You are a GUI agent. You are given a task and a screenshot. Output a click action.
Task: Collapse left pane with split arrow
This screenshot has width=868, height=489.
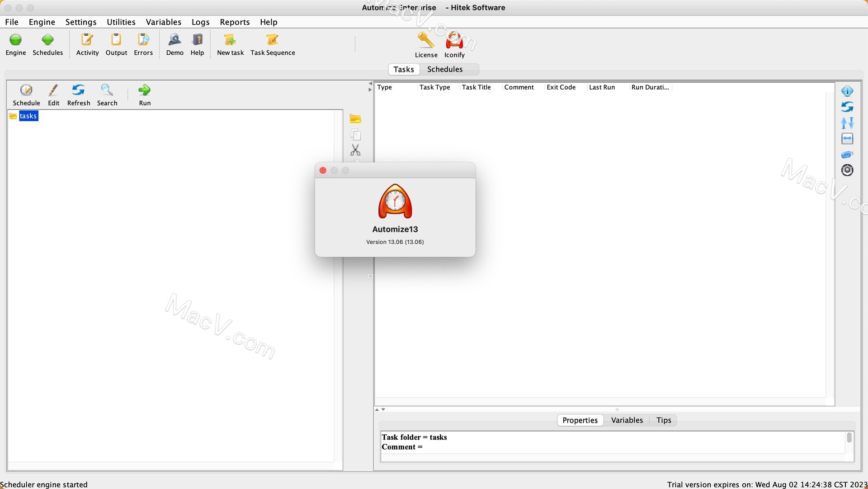point(370,84)
